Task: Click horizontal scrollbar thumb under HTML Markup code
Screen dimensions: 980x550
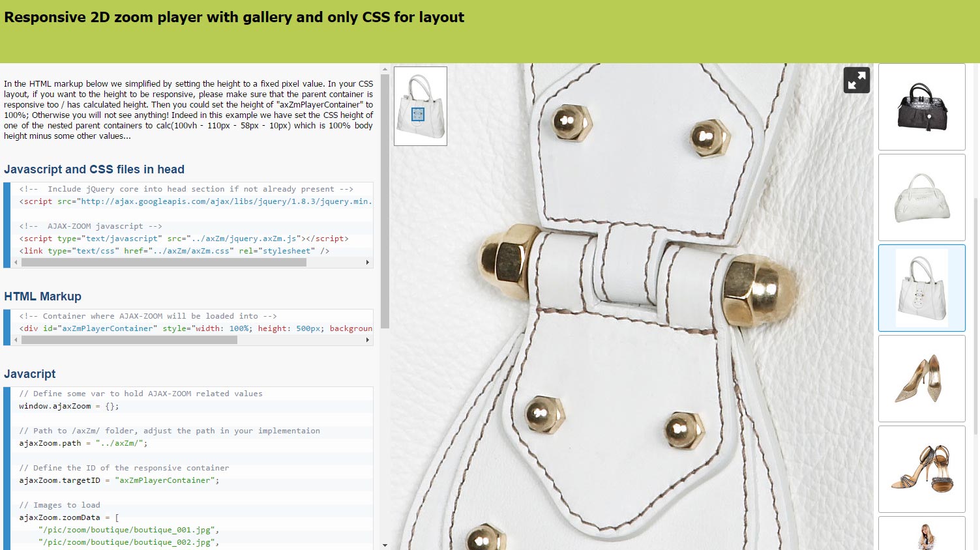Action: pos(129,340)
